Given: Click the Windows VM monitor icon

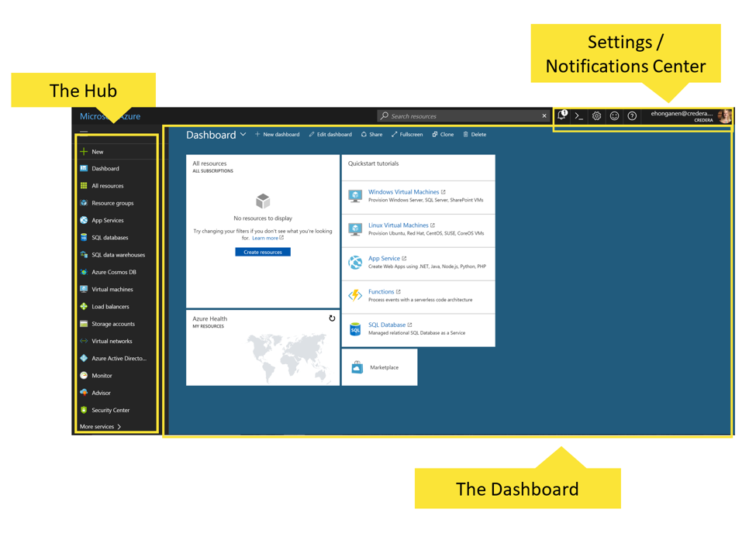Looking at the screenshot, I should [355, 196].
